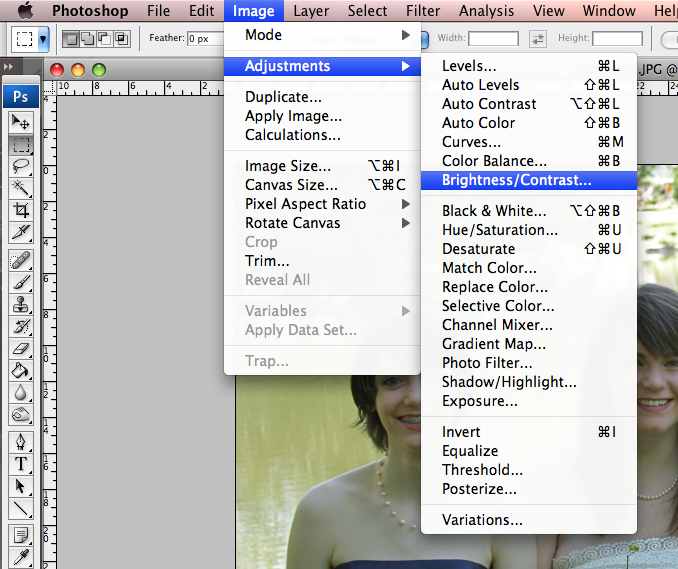Image resolution: width=678 pixels, height=569 pixels.
Task: Select the Slice tool
Action: coord(20,233)
